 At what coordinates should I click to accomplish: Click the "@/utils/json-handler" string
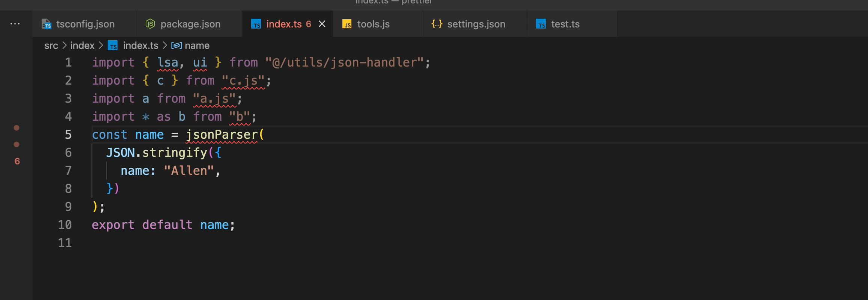344,62
